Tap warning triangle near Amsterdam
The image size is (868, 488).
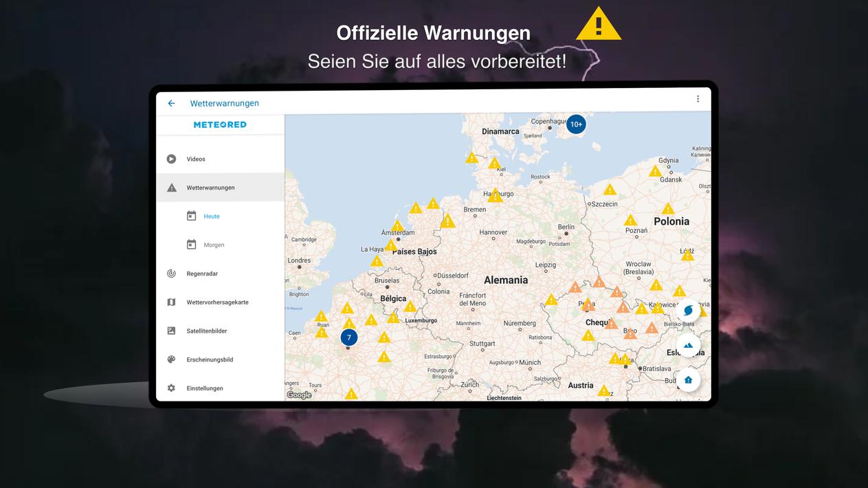(398, 225)
